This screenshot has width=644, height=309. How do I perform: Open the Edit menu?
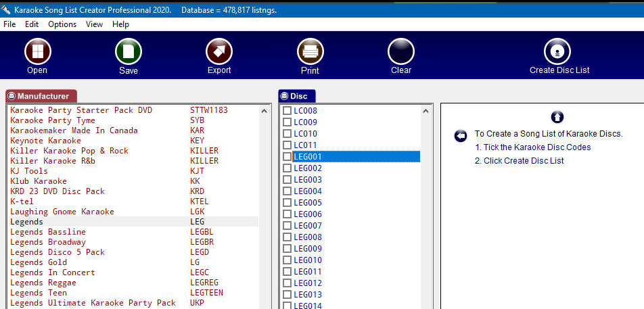(x=32, y=24)
